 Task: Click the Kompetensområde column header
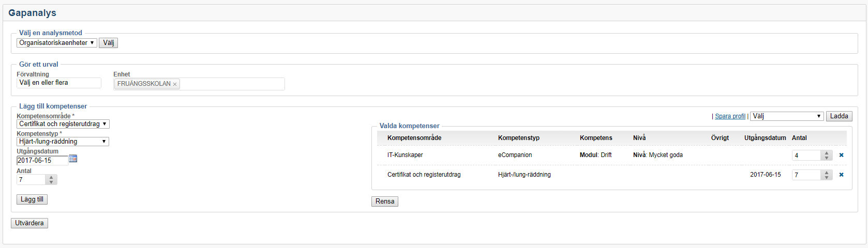click(x=414, y=138)
